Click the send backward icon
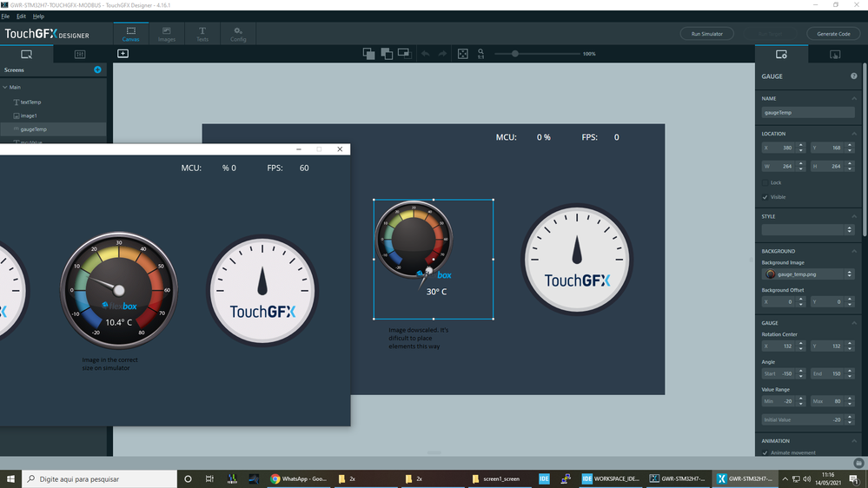Image resolution: width=868 pixels, height=488 pixels. pos(387,54)
